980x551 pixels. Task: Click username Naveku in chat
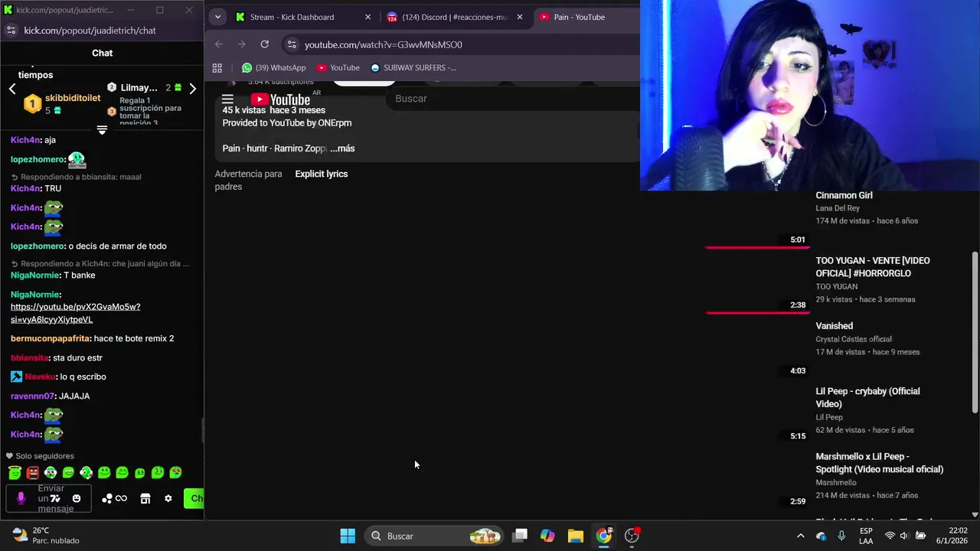pos(41,377)
